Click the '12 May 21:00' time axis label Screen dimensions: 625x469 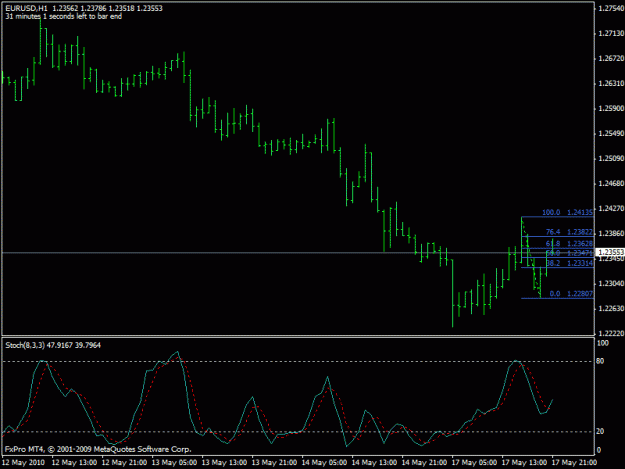click(124, 463)
